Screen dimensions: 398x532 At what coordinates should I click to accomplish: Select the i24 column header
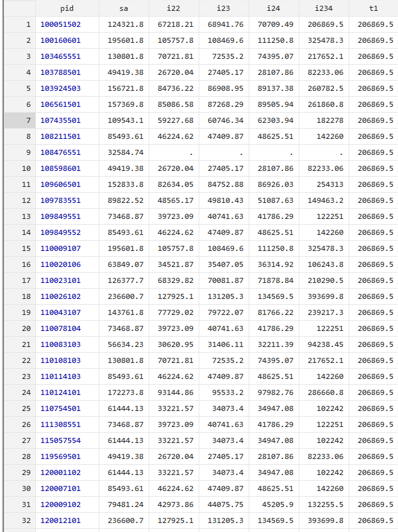point(274,8)
